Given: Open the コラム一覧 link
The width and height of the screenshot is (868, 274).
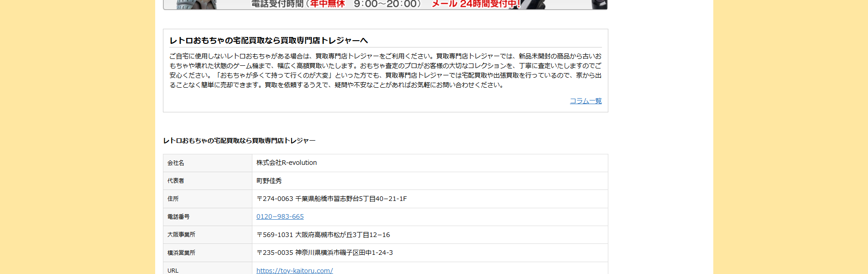Looking at the screenshot, I should 586,101.
